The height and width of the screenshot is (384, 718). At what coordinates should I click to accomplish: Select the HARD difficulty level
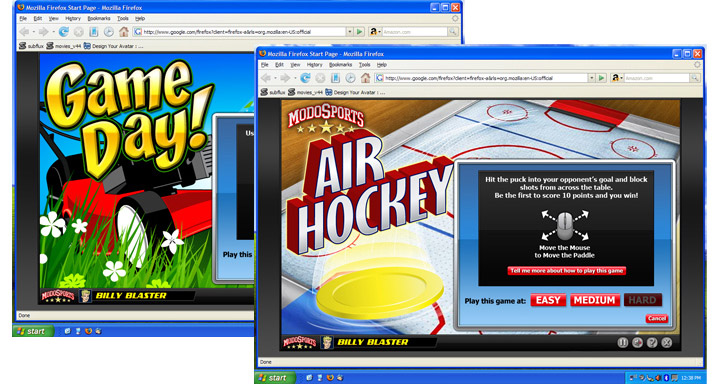coord(642,300)
